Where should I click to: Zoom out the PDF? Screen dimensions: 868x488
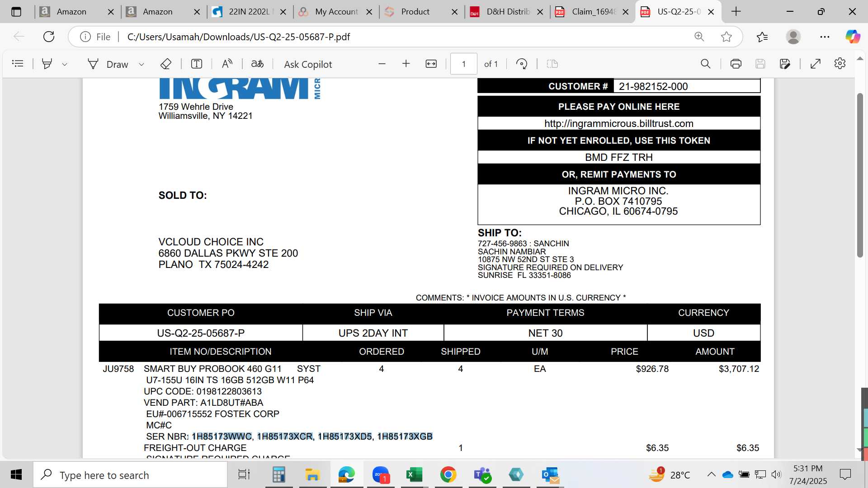pos(382,64)
